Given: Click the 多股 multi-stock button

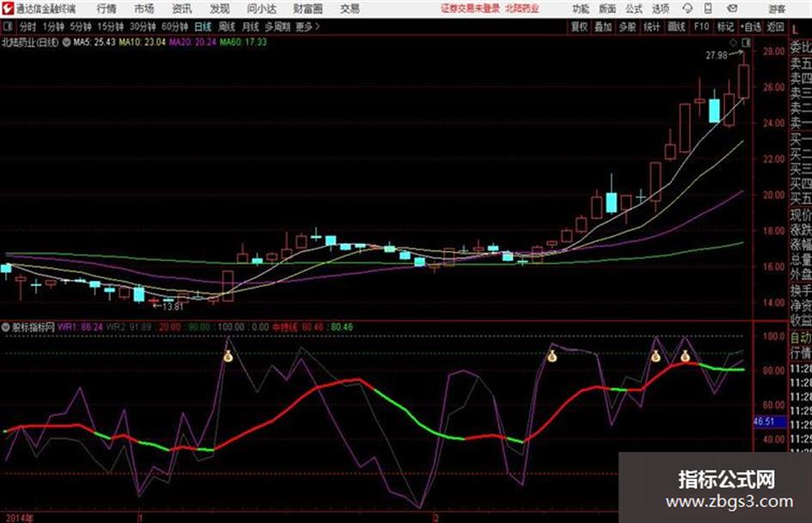Looking at the screenshot, I should pyautogui.click(x=627, y=27).
